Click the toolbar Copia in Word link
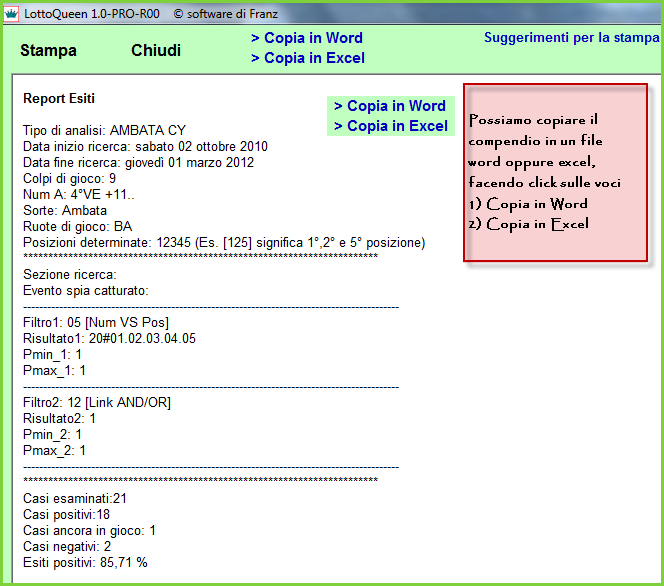The width and height of the screenshot is (664, 586). coord(307,38)
